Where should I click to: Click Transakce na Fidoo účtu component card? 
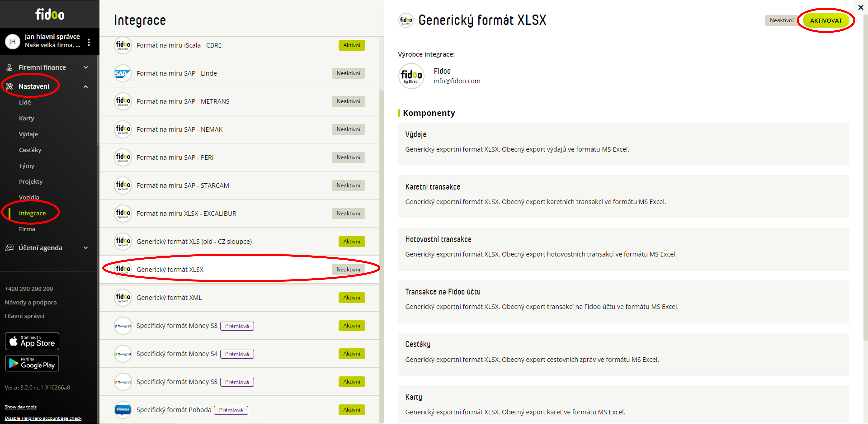[623, 302]
